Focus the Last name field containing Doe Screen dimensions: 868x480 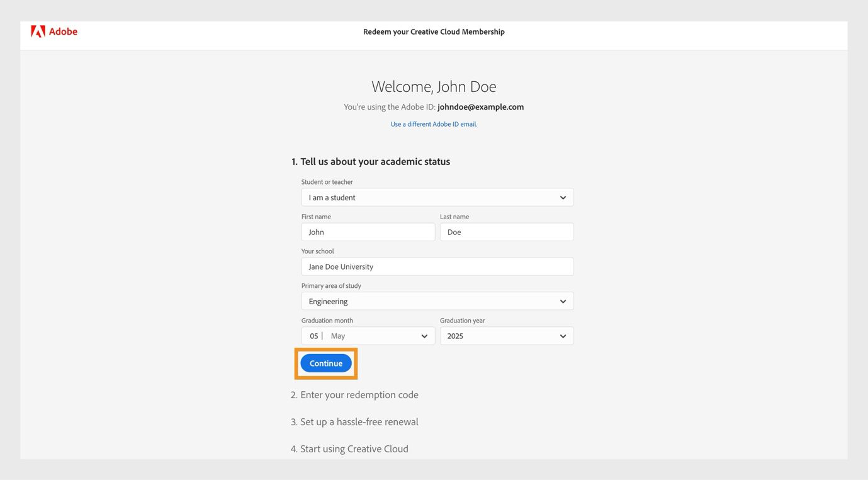[506, 232]
